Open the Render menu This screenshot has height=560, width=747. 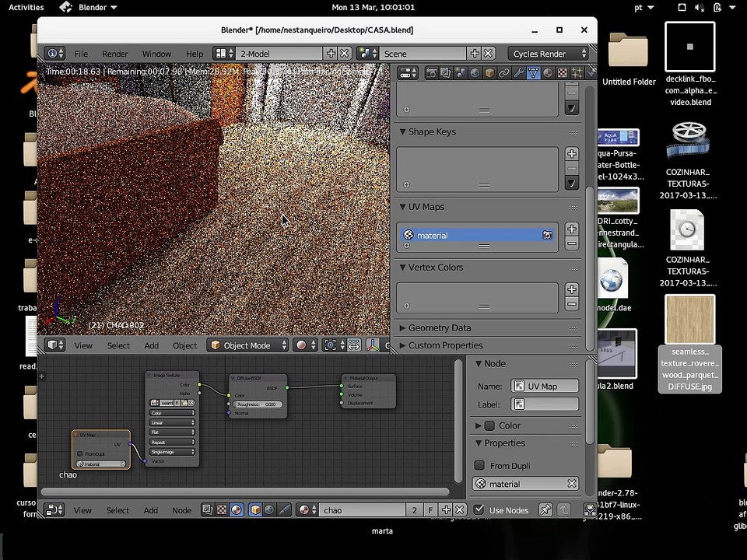115,54
